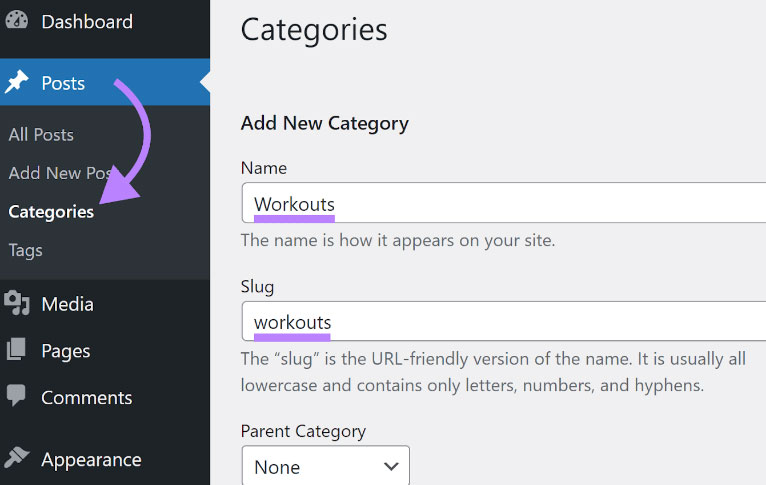Open All Posts under Posts

[41, 135]
